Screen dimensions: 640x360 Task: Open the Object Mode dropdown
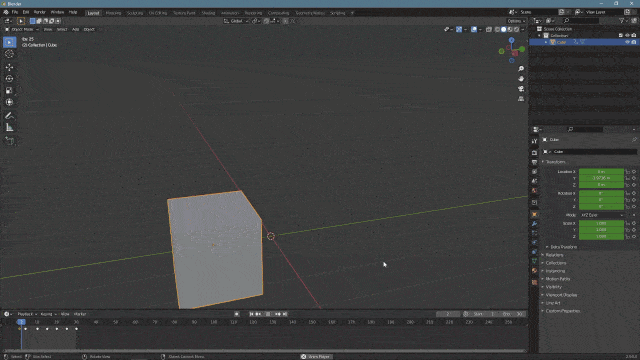tap(22, 29)
